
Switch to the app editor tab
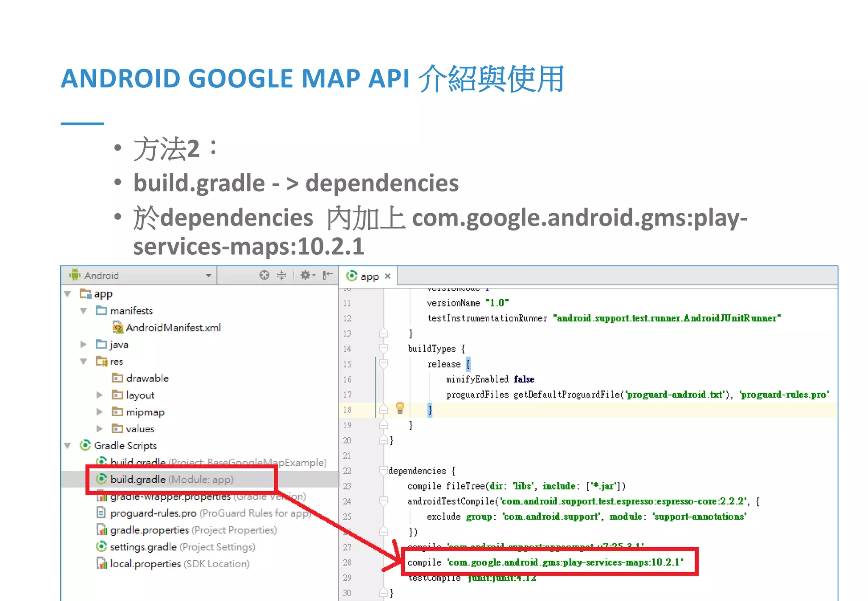(368, 276)
